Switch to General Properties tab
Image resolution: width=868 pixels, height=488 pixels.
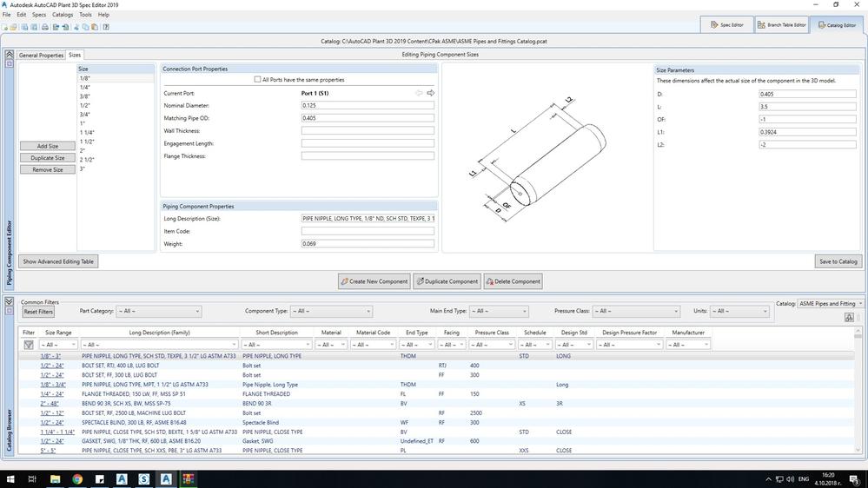point(42,56)
